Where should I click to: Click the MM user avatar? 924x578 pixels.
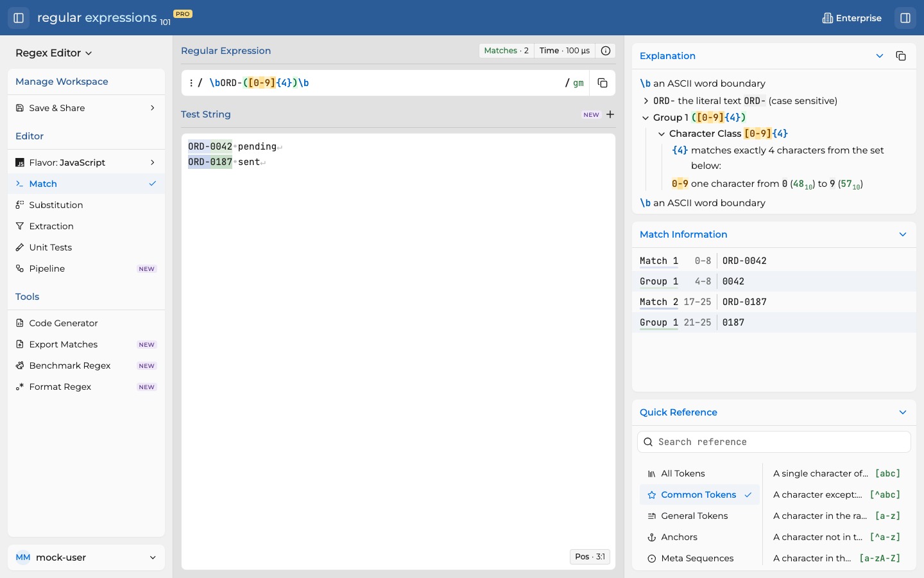[23, 557]
